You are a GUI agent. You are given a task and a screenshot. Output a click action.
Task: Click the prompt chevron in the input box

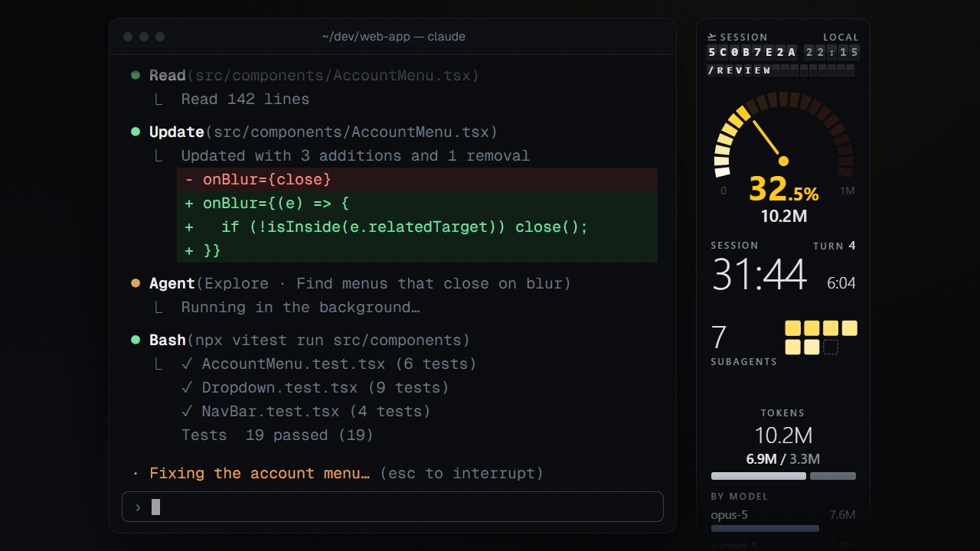[x=138, y=507]
